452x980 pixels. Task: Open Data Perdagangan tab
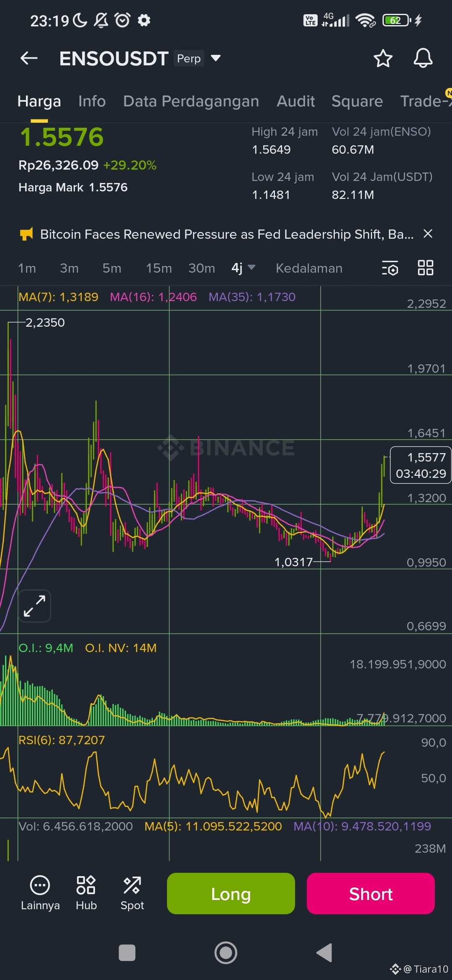point(191,101)
